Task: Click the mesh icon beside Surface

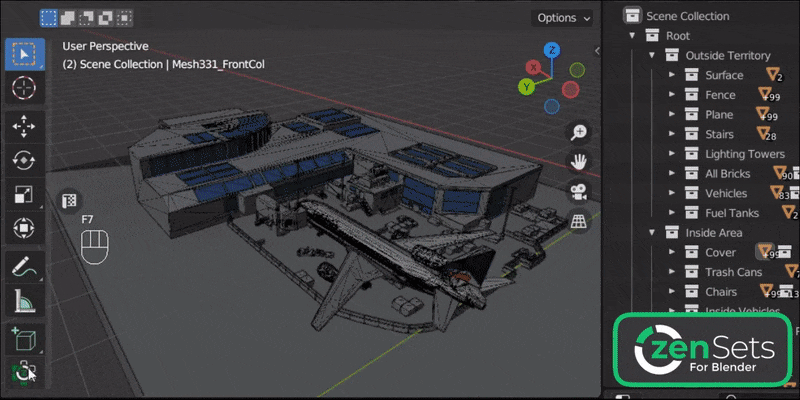Action: (x=774, y=74)
